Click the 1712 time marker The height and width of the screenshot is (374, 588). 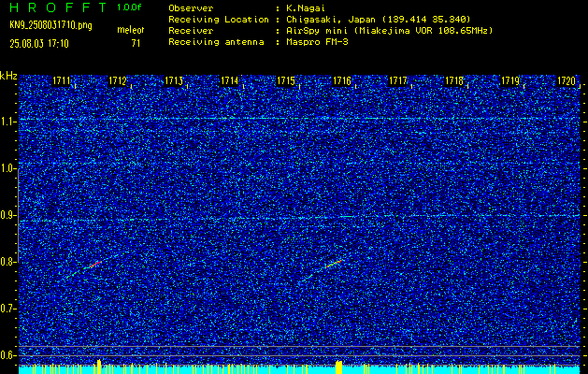[118, 80]
